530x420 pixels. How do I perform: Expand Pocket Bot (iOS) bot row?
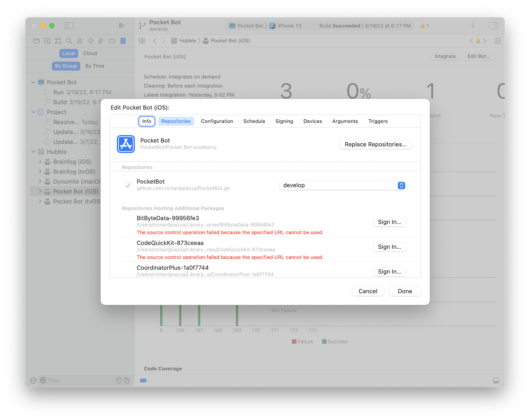(x=40, y=191)
